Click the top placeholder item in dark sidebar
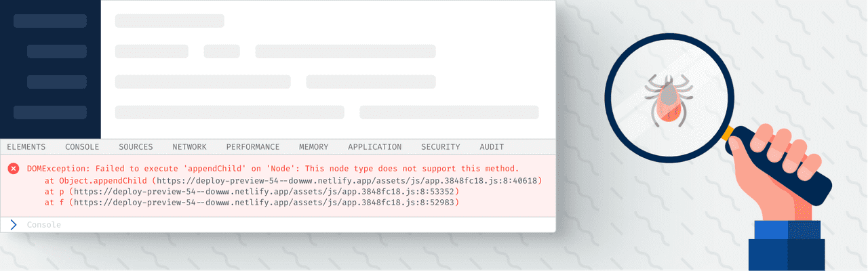868x271 pixels. pyautogui.click(x=50, y=21)
